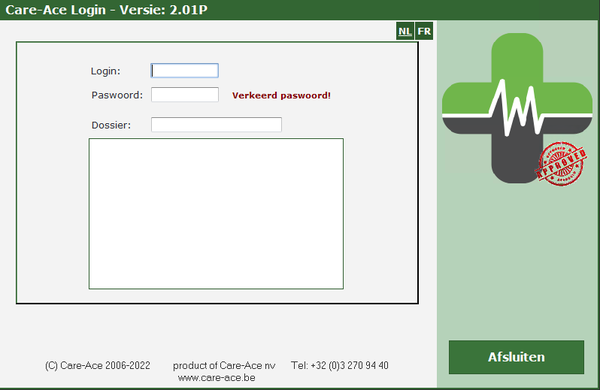Click into the Paswoord field
This screenshot has height=390, width=600.
(x=185, y=95)
